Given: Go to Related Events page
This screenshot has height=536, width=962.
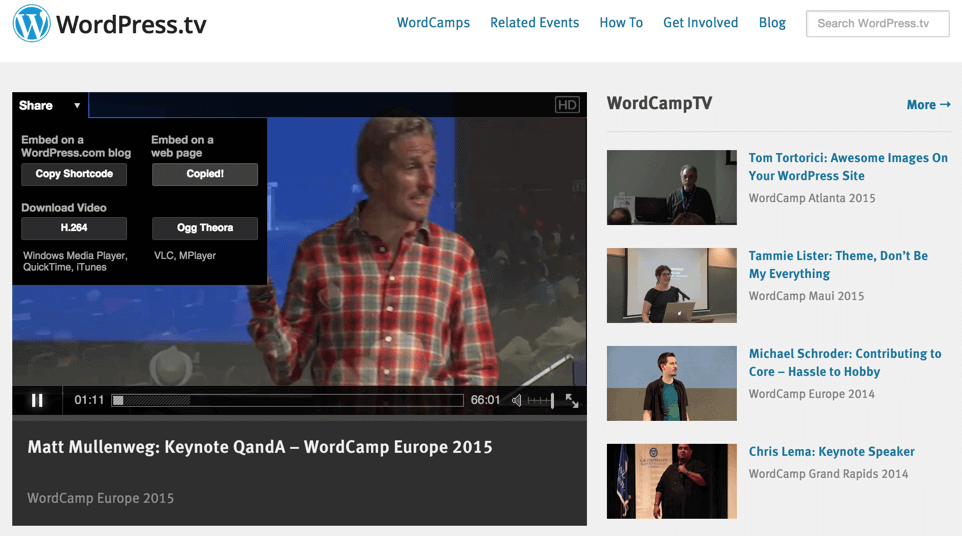Looking at the screenshot, I should 534,23.
